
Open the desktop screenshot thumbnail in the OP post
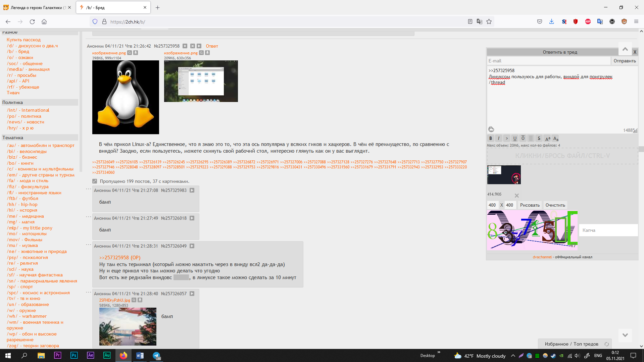(201, 81)
